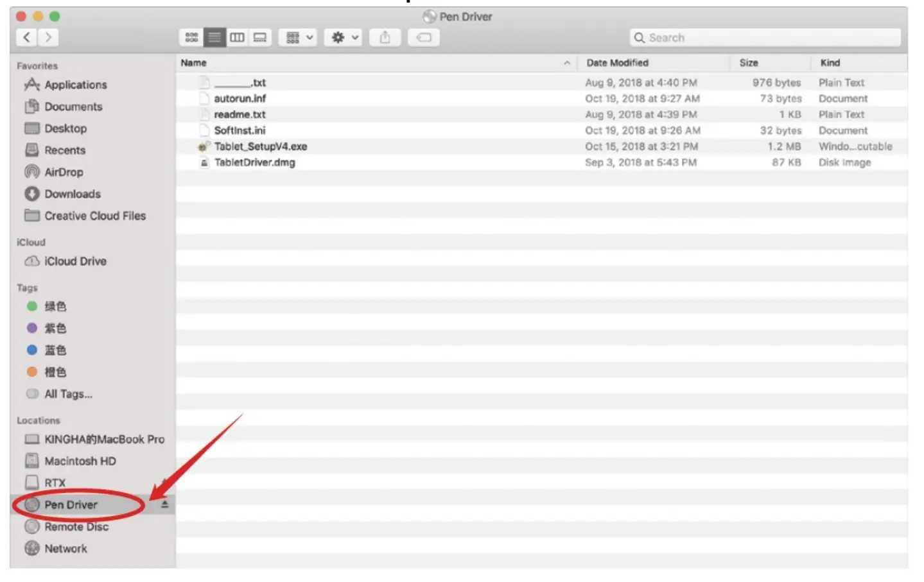The width and height of the screenshot is (924, 582).
Task: Switch to gallery view
Action: (x=260, y=37)
